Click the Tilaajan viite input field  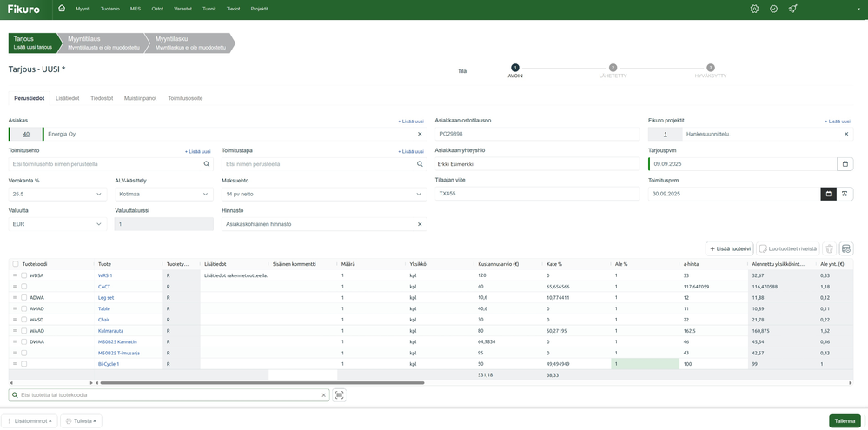[x=537, y=194]
